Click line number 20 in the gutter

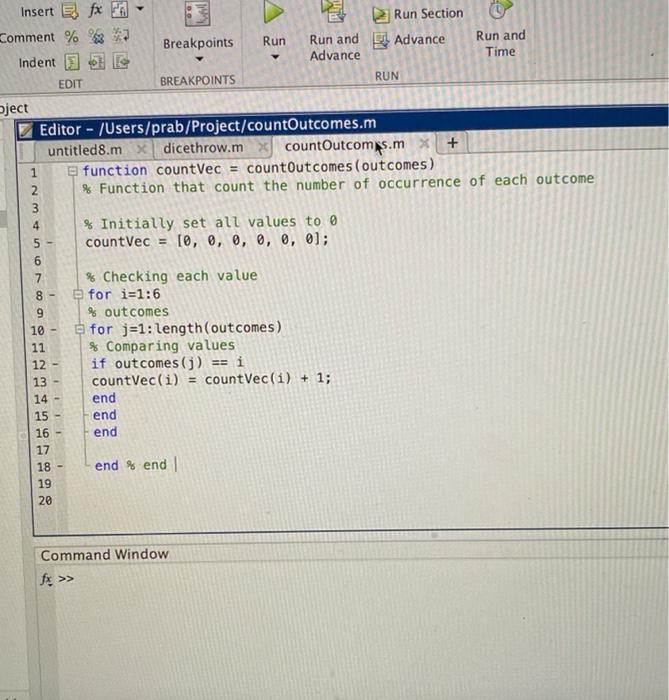tap(45, 500)
